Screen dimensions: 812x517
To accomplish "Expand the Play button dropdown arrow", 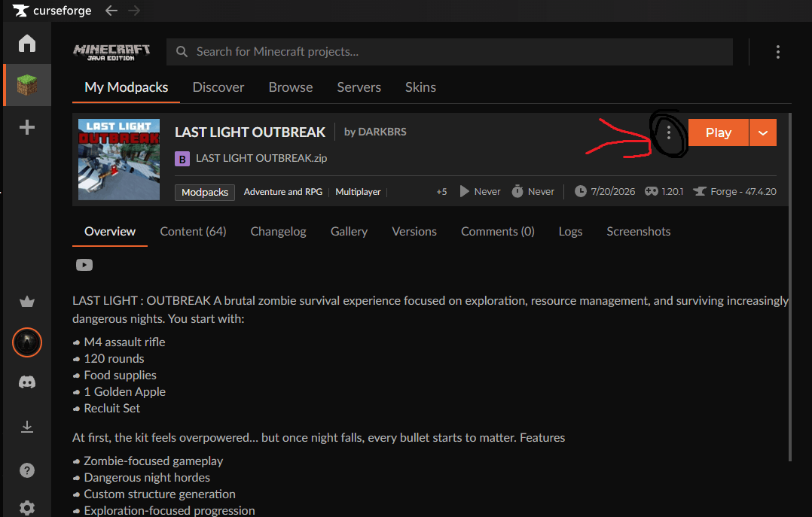I will click(x=763, y=133).
